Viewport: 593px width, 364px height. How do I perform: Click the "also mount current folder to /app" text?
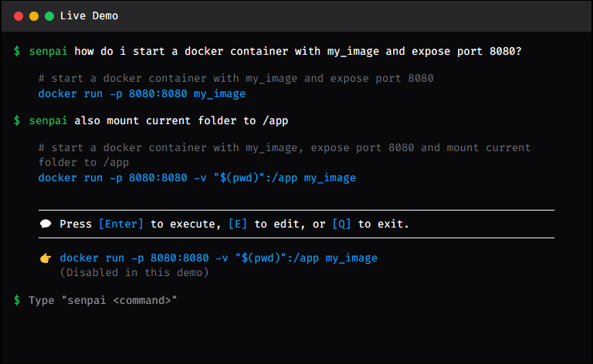point(181,120)
